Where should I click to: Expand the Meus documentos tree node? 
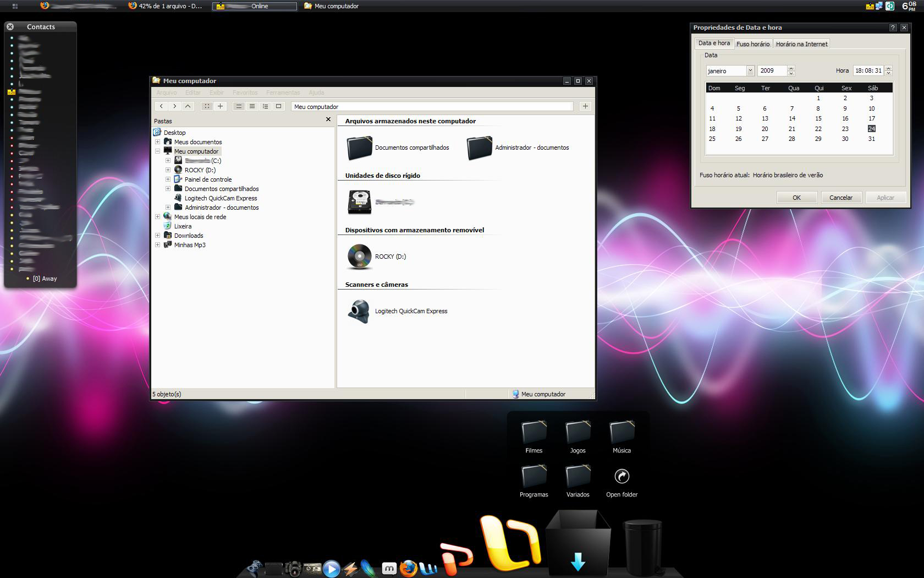click(x=157, y=142)
